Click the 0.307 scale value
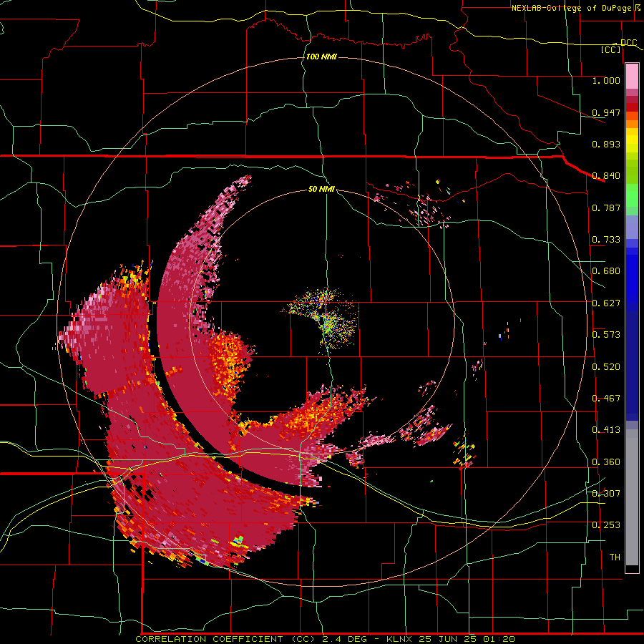This screenshot has height=644, width=644. pos(606,494)
